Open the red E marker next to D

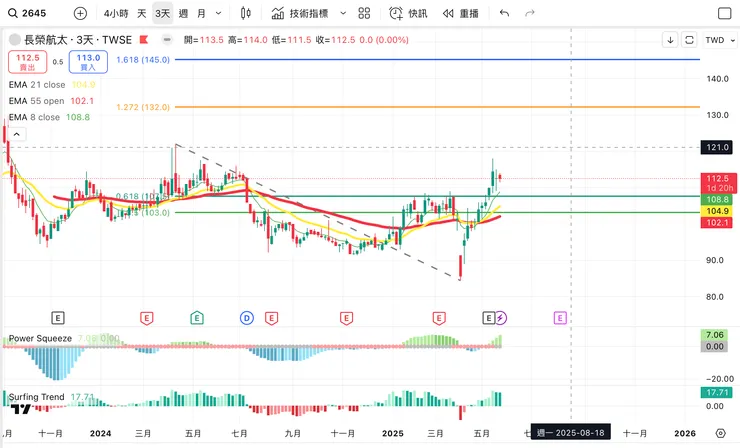(271, 318)
